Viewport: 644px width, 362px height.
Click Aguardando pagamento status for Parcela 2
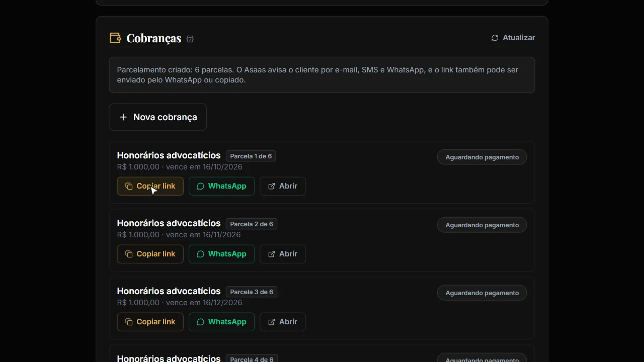[x=482, y=225]
